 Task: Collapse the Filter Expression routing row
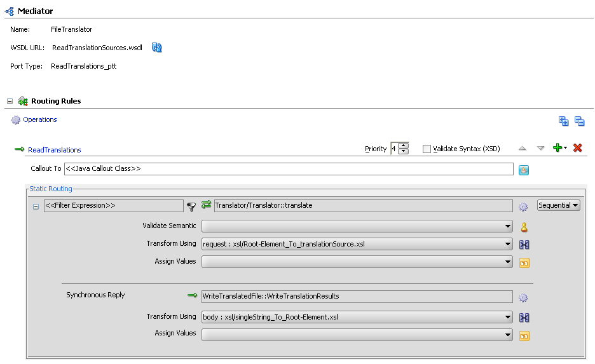coord(36,206)
